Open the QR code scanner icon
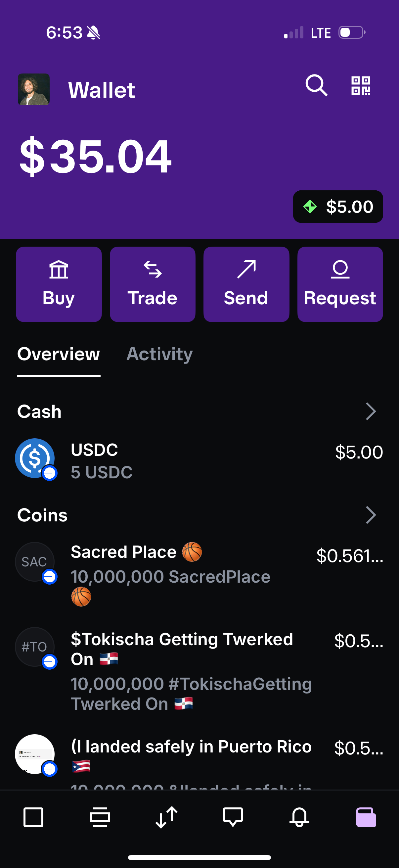Viewport: 399px width, 868px height. point(361,86)
